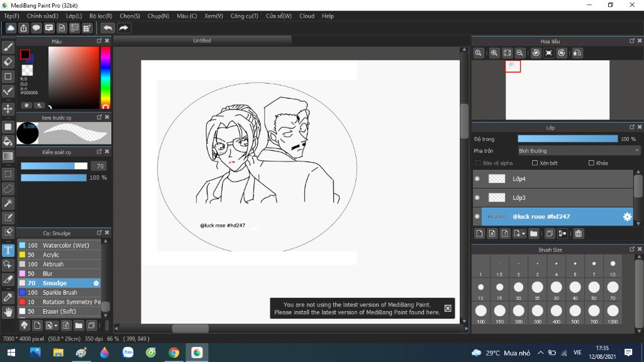The width and height of the screenshot is (644, 362).
Task: Enable the Xén bớt checkbox
Action: pyautogui.click(x=535, y=163)
